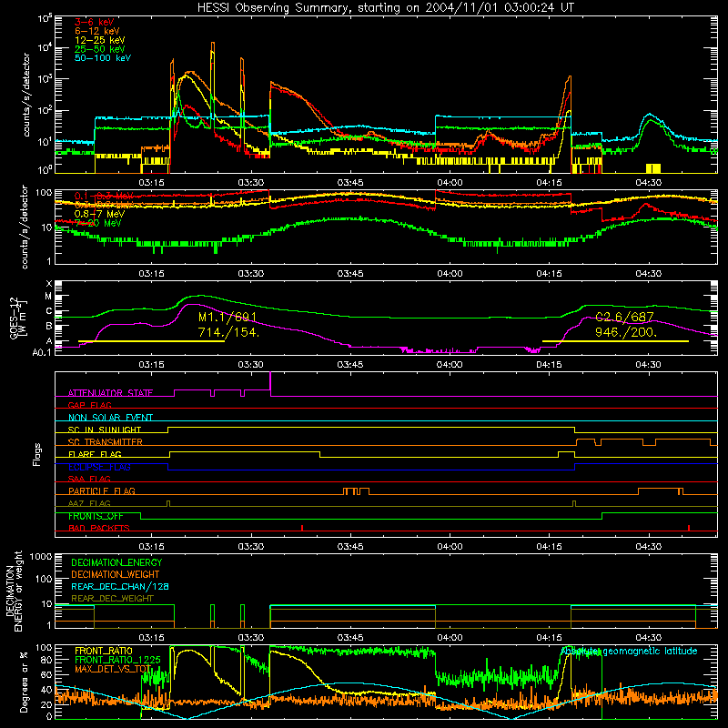Screen dimensions: 728x728
Task: Select the 0.8-7 MeV legend label
Action: click(x=99, y=214)
